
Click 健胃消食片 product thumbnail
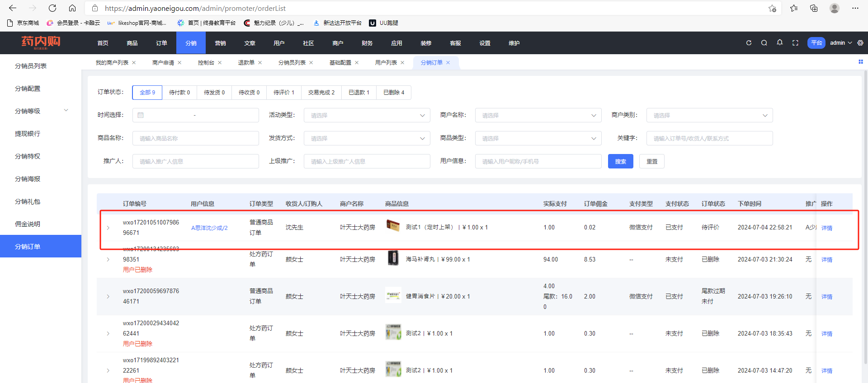[393, 295]
